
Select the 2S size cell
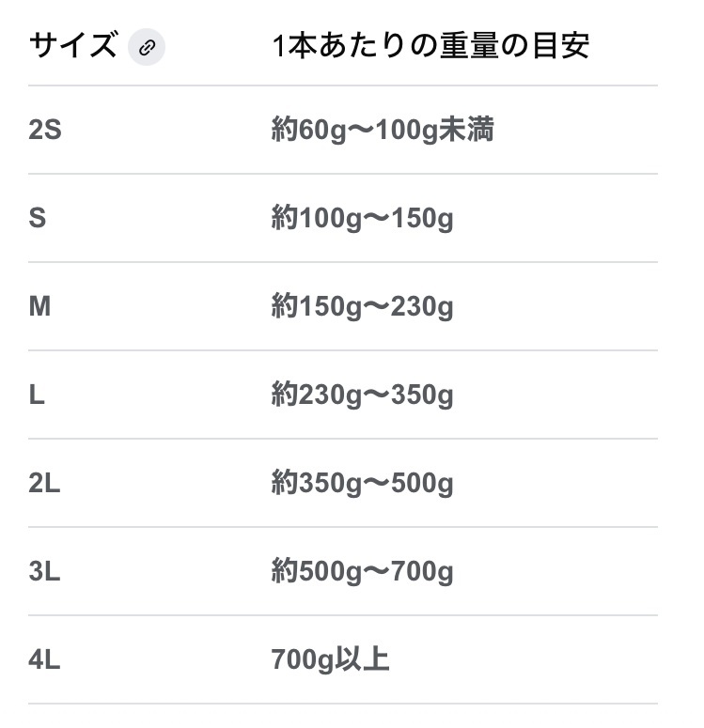click(x=45, y=131)
